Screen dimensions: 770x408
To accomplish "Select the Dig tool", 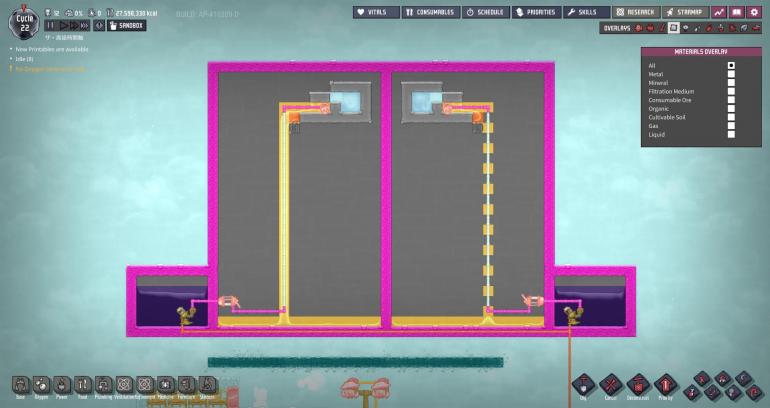I will [583, 385].
